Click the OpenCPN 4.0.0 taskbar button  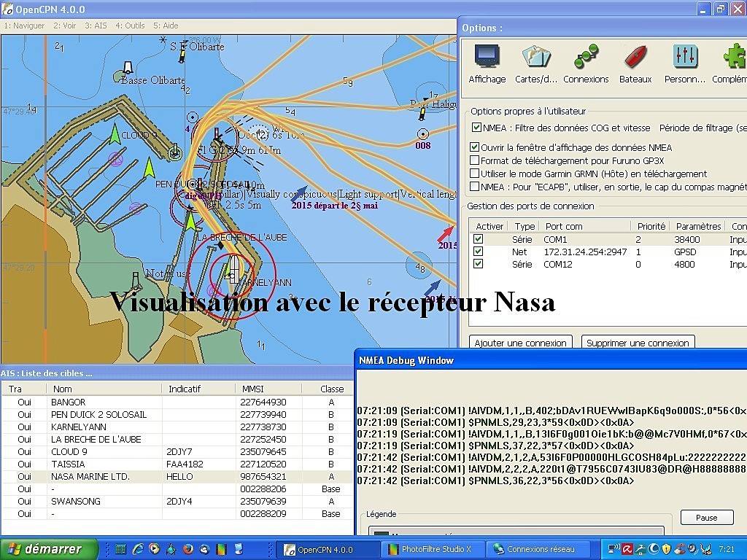(328, 550)
